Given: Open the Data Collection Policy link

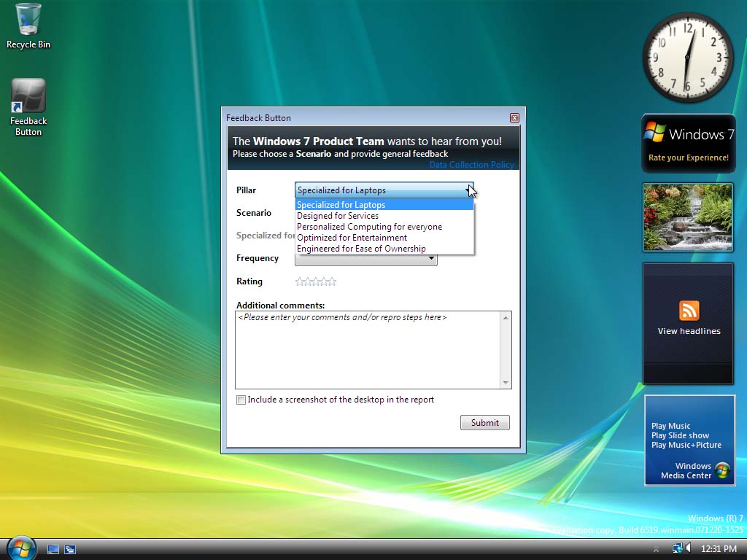Looking at the screenshot, I should pos(471,165).
